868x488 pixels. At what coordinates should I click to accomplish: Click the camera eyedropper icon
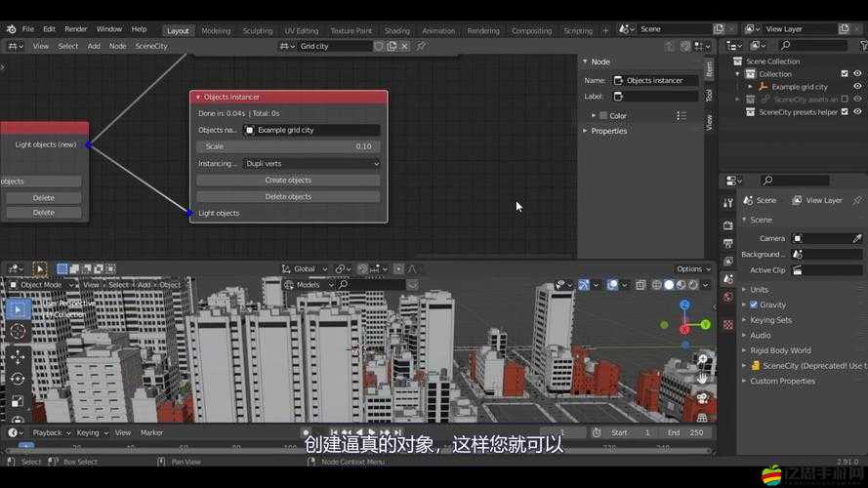857,238
